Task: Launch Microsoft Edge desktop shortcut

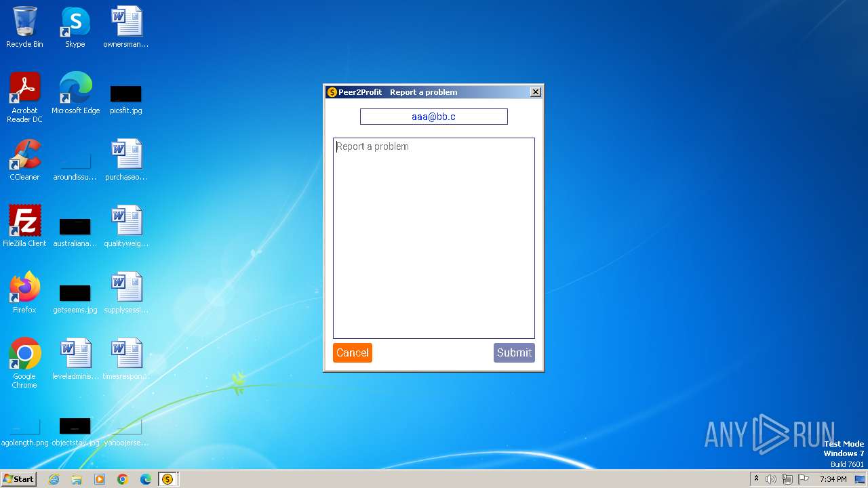Action: click(75, 93)
